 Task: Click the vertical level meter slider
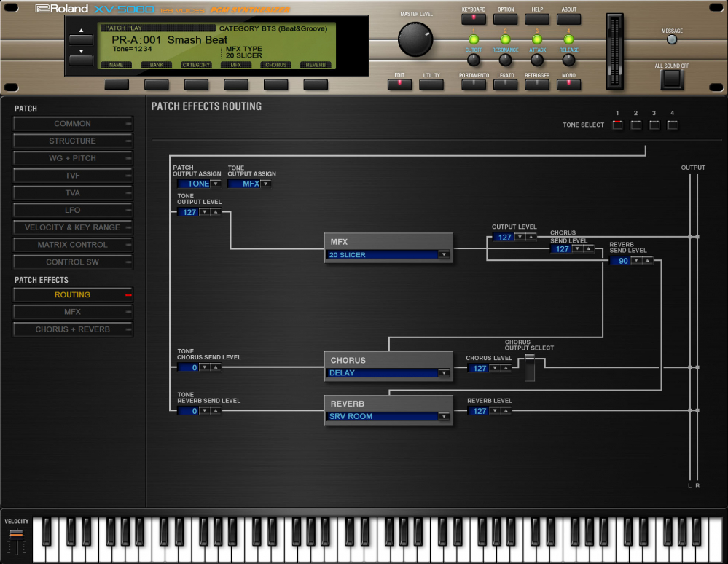click(x=614, y=51)
